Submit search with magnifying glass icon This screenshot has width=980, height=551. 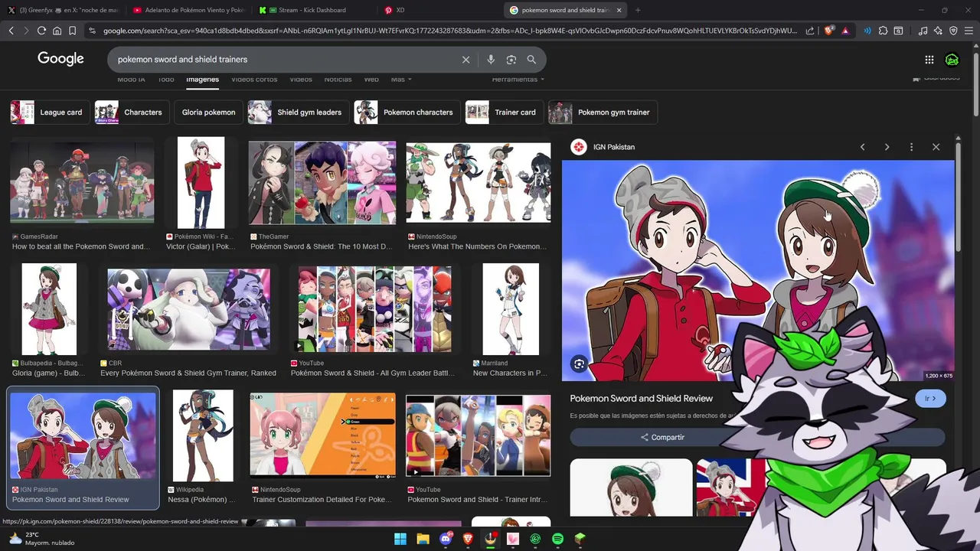point(531,59)
